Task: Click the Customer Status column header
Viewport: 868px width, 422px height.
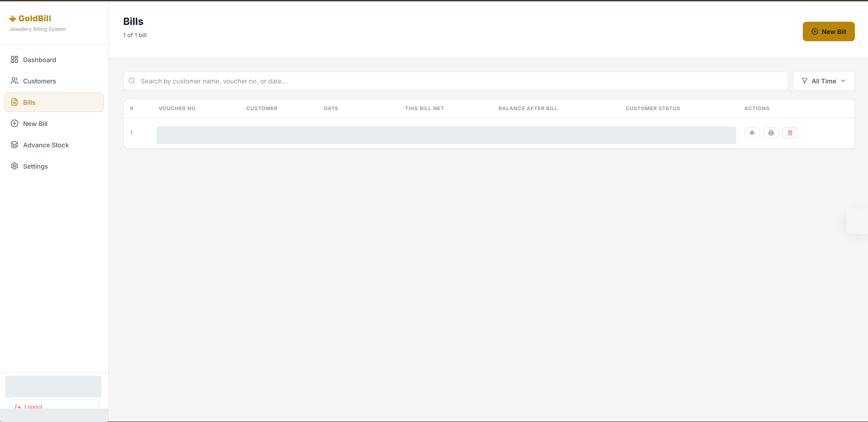Action: pos(653,108)
